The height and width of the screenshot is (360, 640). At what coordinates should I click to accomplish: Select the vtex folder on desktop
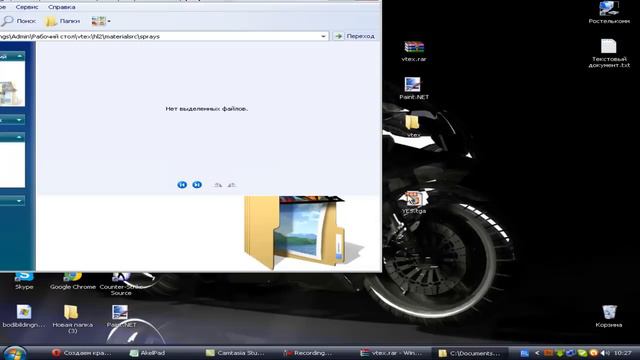coord(413,126)
